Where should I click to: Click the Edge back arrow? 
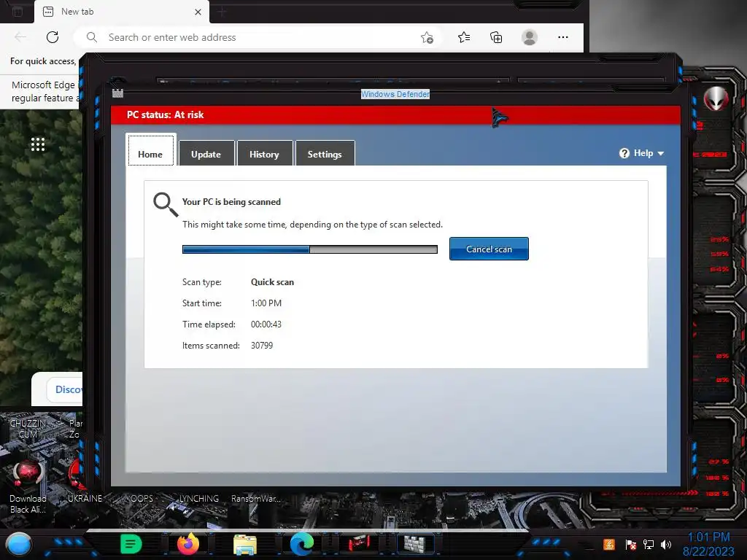point(20,37)
